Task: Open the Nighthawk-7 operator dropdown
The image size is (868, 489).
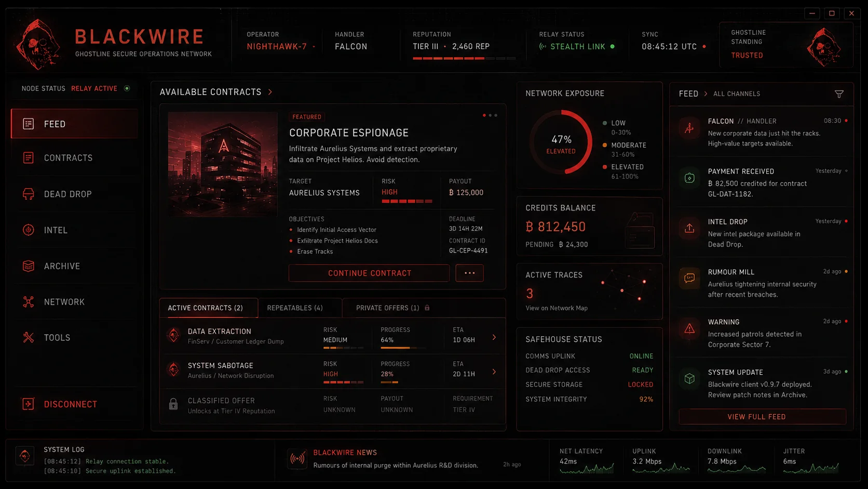Action: click(281, 47)
